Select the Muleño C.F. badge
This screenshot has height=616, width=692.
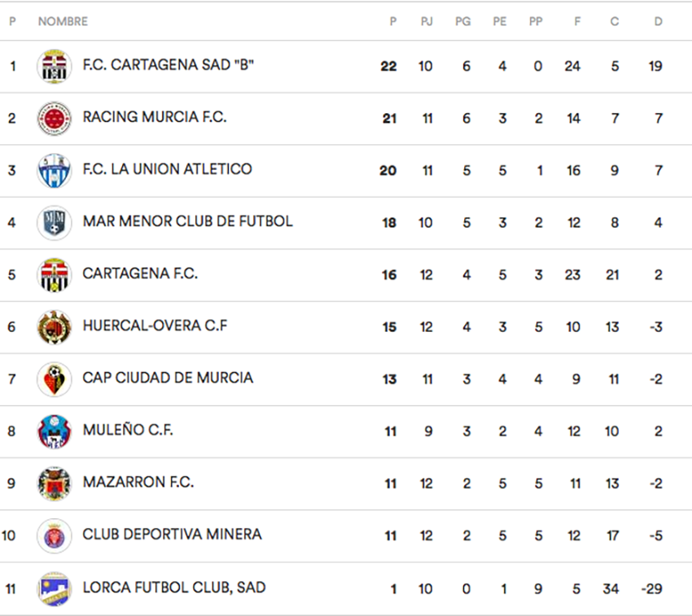pos(55,430)
